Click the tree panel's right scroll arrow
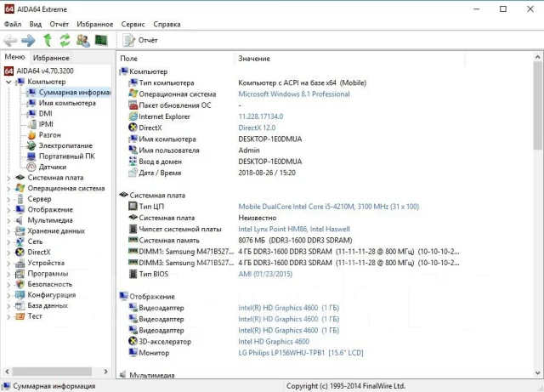Screen dimensions: 544x392 (105, 372)
